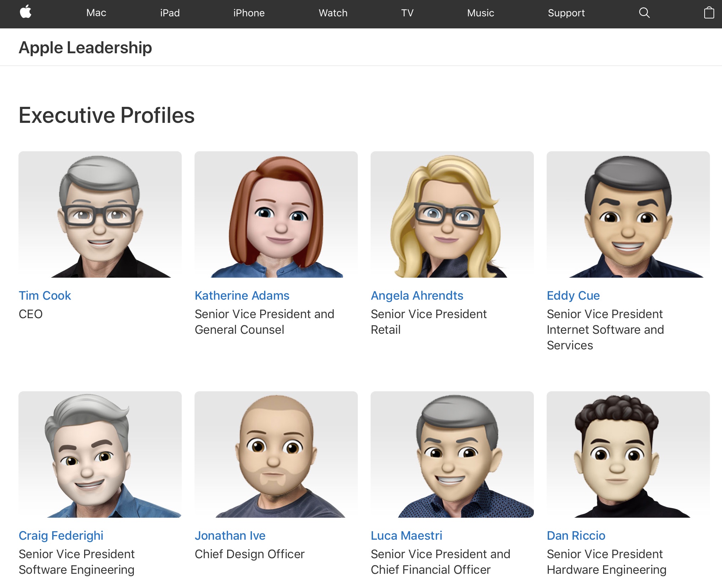View Jonathan Ive's profile link

(x=230, y=535)
